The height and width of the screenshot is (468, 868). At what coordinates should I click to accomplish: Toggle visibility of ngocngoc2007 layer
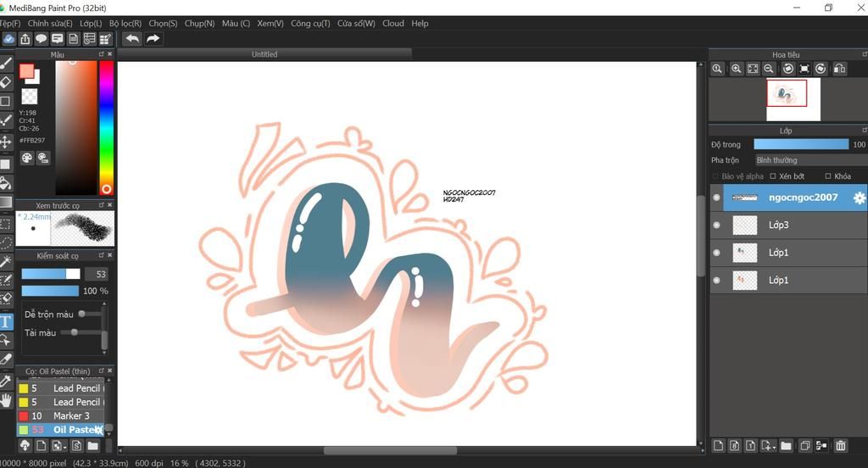716,198
